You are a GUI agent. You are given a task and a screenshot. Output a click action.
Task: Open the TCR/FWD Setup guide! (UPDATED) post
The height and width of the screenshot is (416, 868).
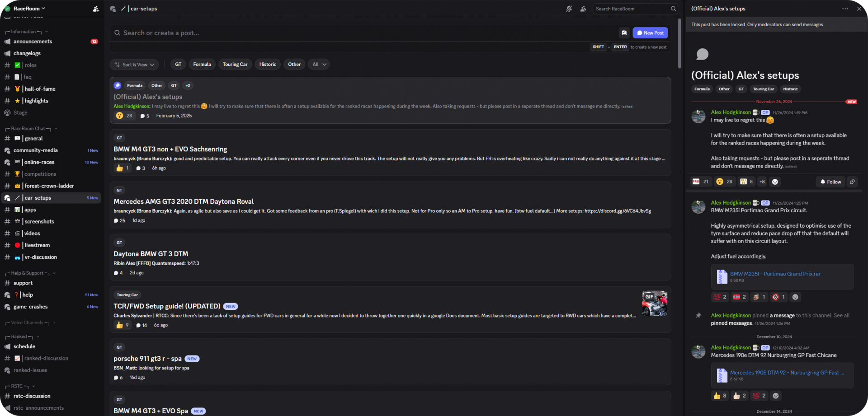click(x=390, y=310)
